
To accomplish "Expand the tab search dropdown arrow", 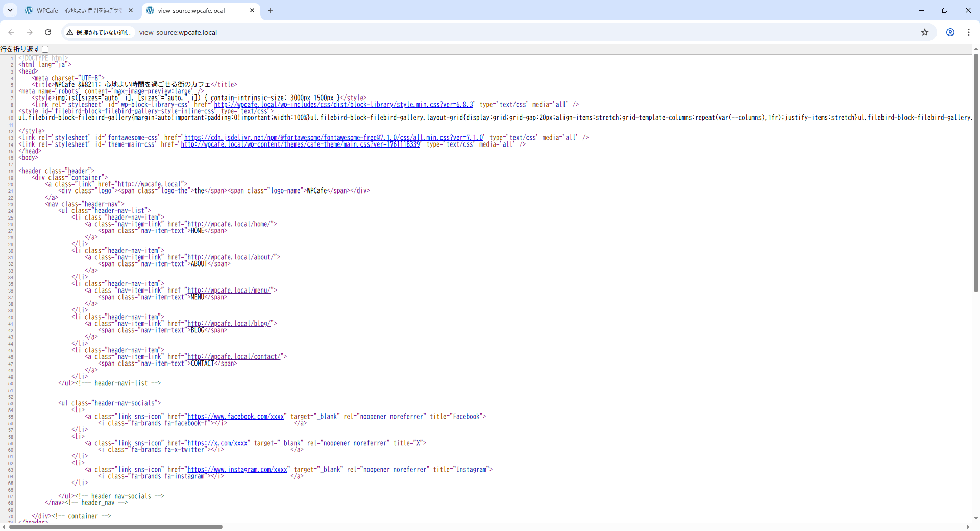I will pyautogui.click(x=10, y=10).
